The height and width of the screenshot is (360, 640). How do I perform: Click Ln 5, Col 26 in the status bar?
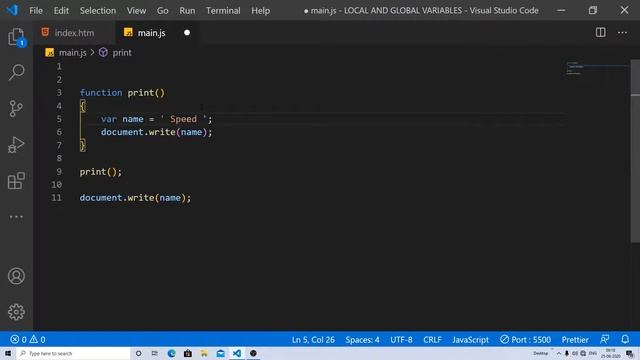tap(313, 340)
